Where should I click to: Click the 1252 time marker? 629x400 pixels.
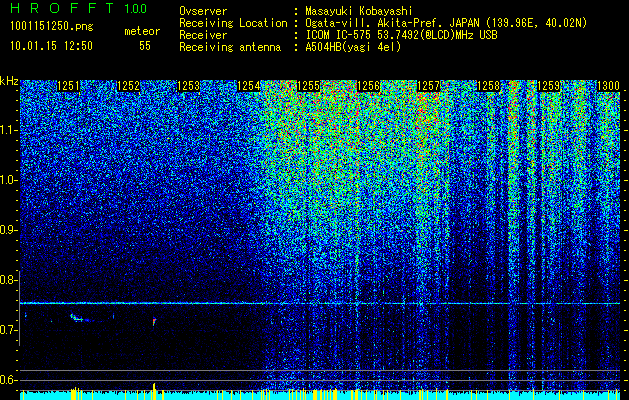[x=128, y=86]
